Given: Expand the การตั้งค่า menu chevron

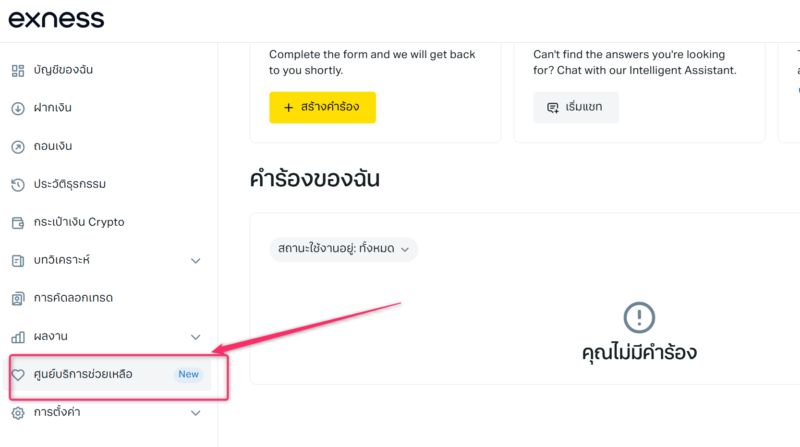Looking at the screenshot, I should pyautogui.click(x=196, y=412).
